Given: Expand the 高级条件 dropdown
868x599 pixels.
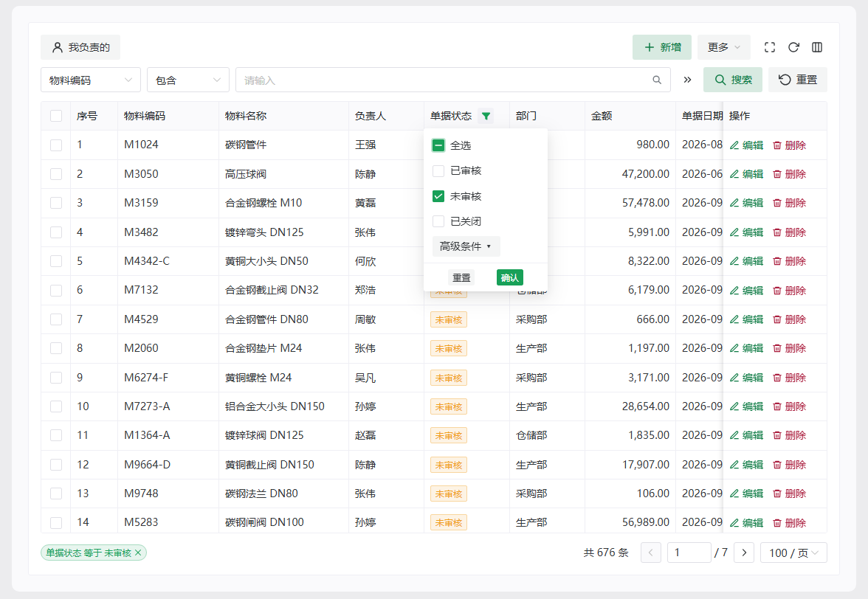Looking at the screenshot, I should tap(466, 246).
